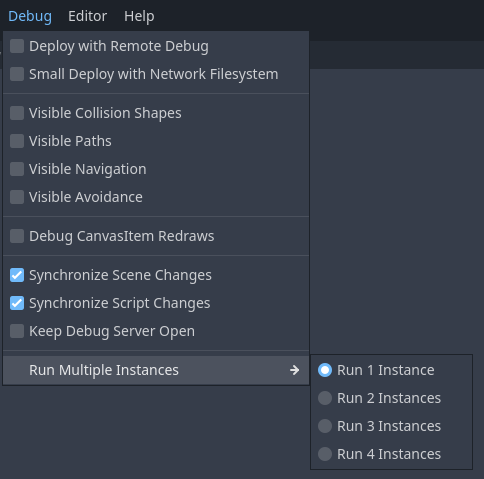
Task: Open the Editor menu
Action: coord(87,16)
